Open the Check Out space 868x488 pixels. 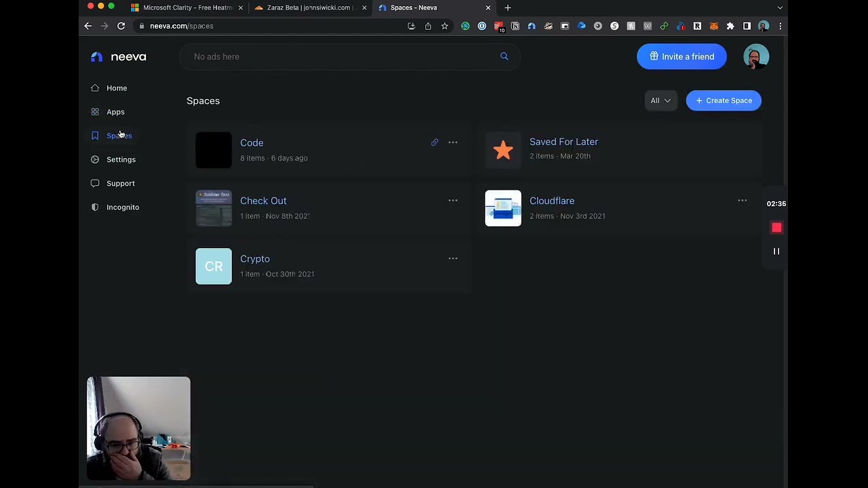pyautogui.click(x=263, y=201)
